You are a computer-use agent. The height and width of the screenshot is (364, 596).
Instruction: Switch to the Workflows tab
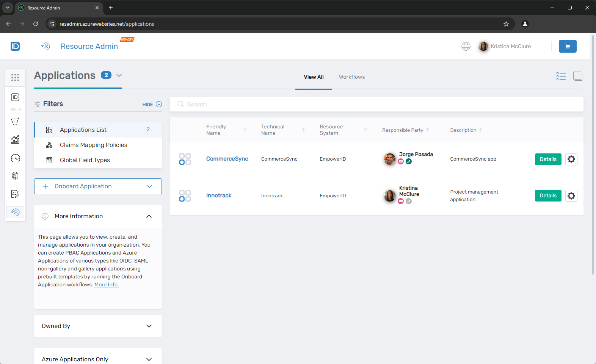(x=352, y=77)
